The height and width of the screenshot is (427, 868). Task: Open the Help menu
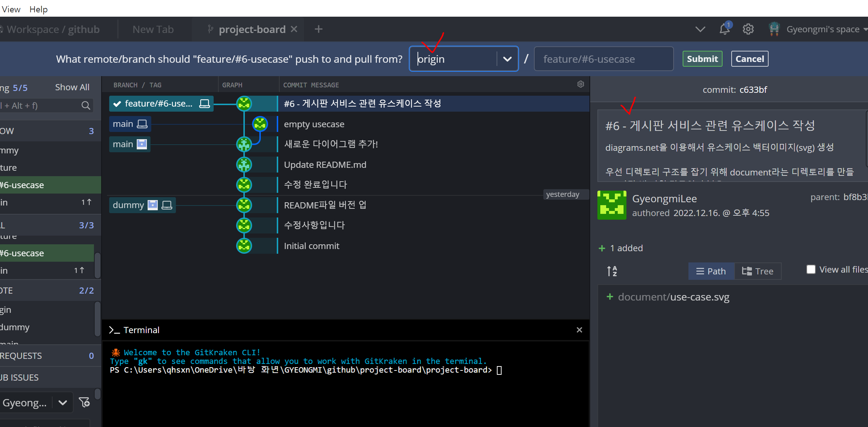point(38,9)
